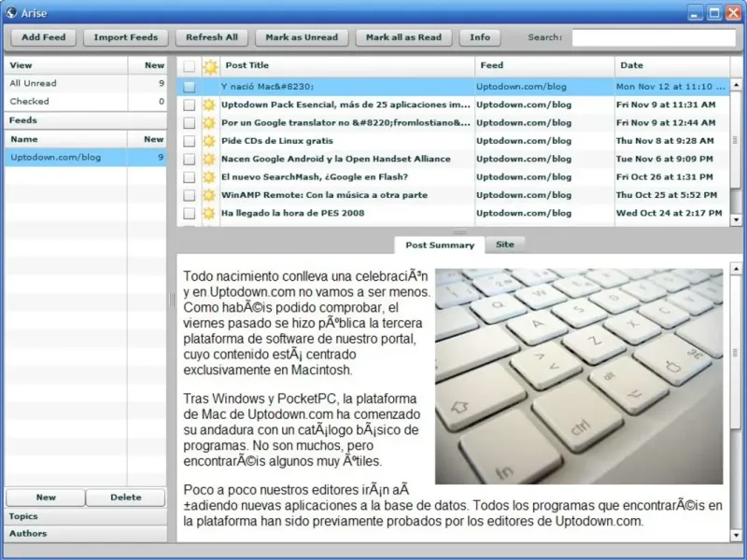This screenshot has height=560, width=747.
Task: Collapse the Feeds panel header
Action: (x=85, y=120)
